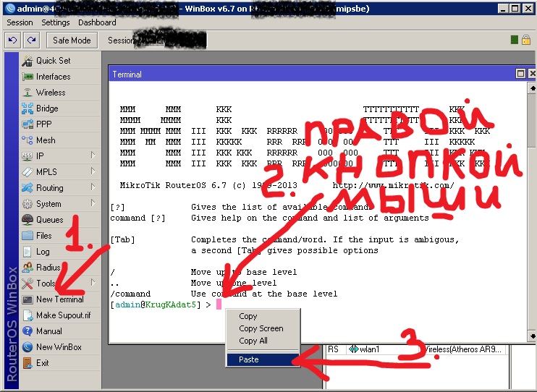Open the PPP icon in sidebar
Image resolution: width=537 pixels, height=392 pixels.
tap(28, 124)
